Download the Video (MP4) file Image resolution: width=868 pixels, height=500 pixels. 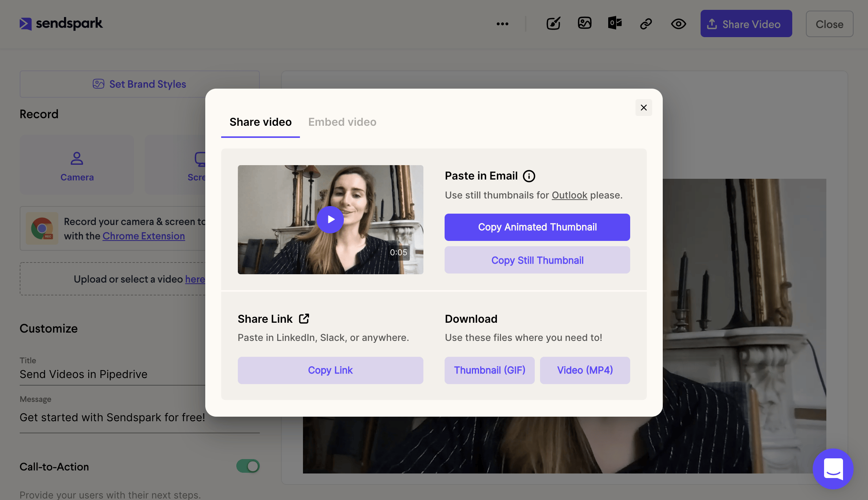[585, 370]
